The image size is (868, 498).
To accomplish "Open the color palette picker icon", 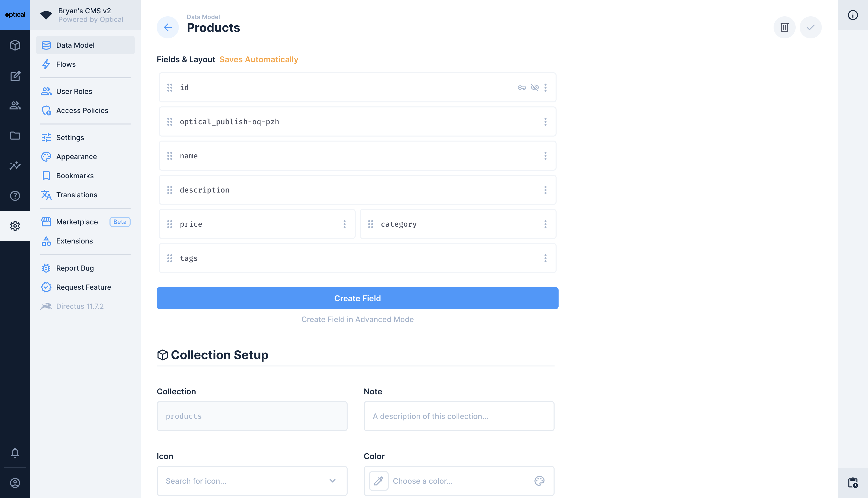I will (539, 481).
